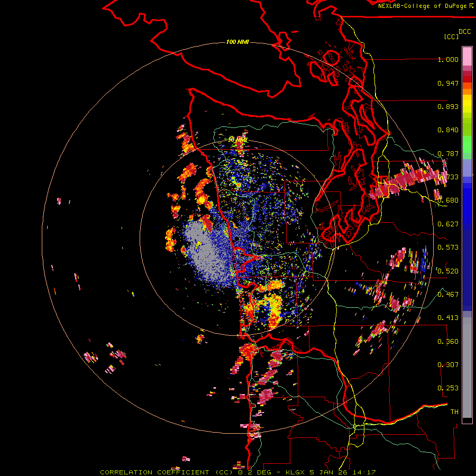The height and width of the screenshot is (476, 476).
Task: Click the 0.307 legend value
Action: pyautogui.click(x=448, y=365)
